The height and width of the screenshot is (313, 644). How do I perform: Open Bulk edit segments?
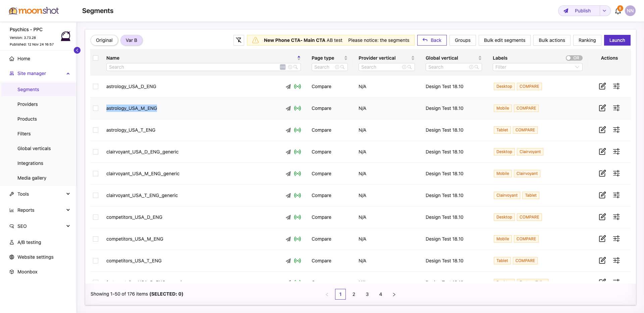(x=504, y=40)
